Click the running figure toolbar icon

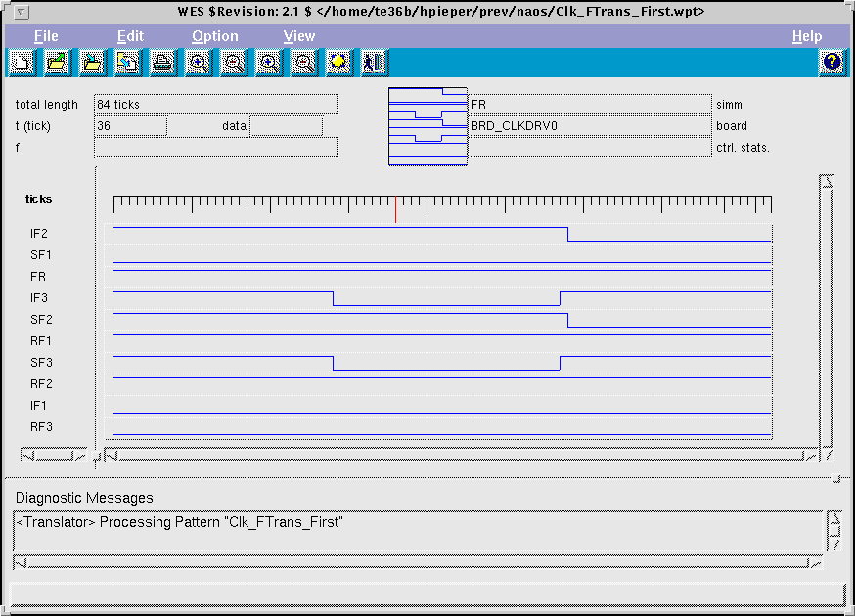click(374, 63)
